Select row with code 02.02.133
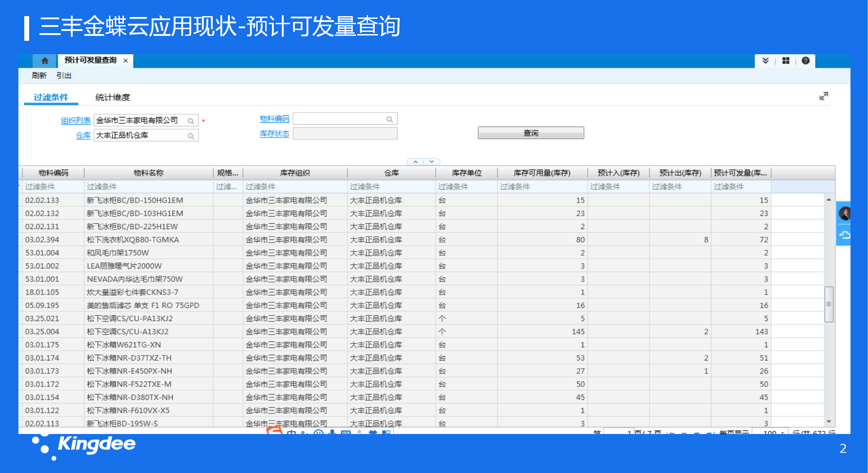This screenshot has height=473, width=868. click(x=423, y=200)
